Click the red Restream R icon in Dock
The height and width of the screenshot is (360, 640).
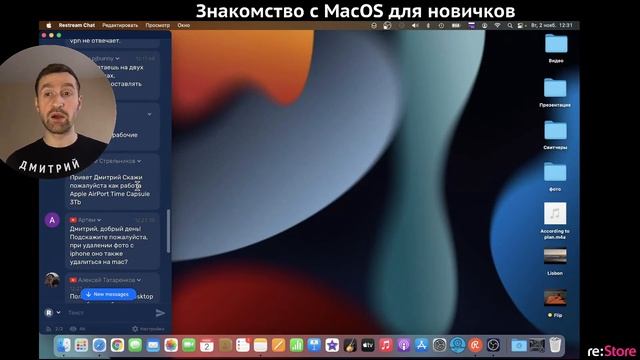[x=476, y=345]
